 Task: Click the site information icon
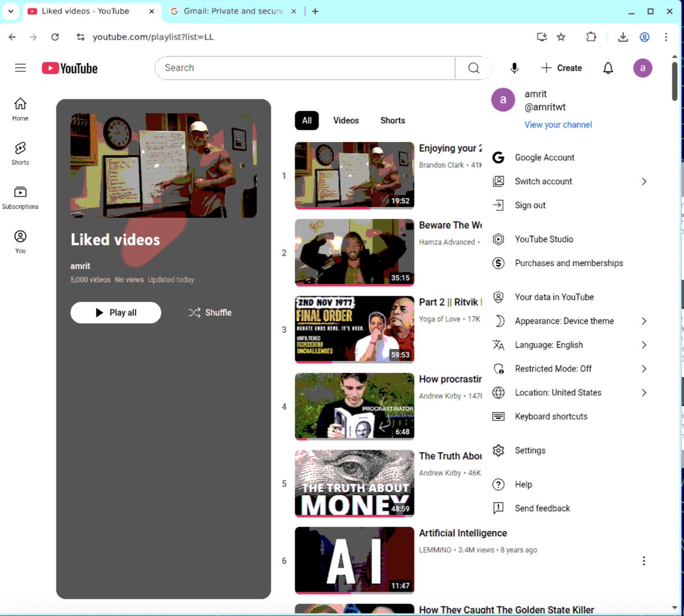80,37
